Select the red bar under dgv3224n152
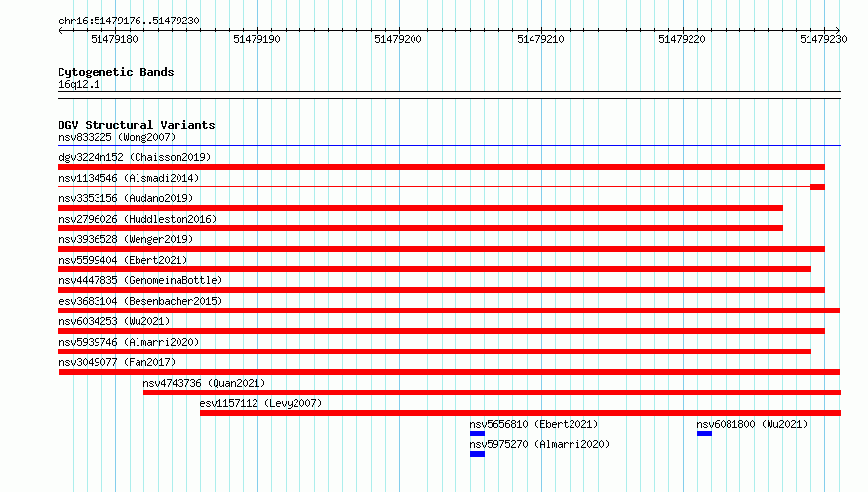868x492 pixels. click(441, 167)
